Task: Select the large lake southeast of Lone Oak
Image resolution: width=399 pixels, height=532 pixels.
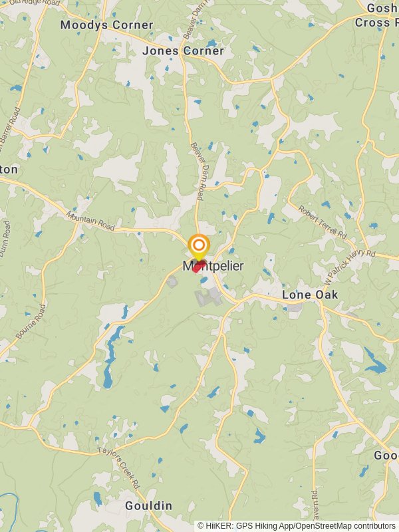Action: click(374, 360)
